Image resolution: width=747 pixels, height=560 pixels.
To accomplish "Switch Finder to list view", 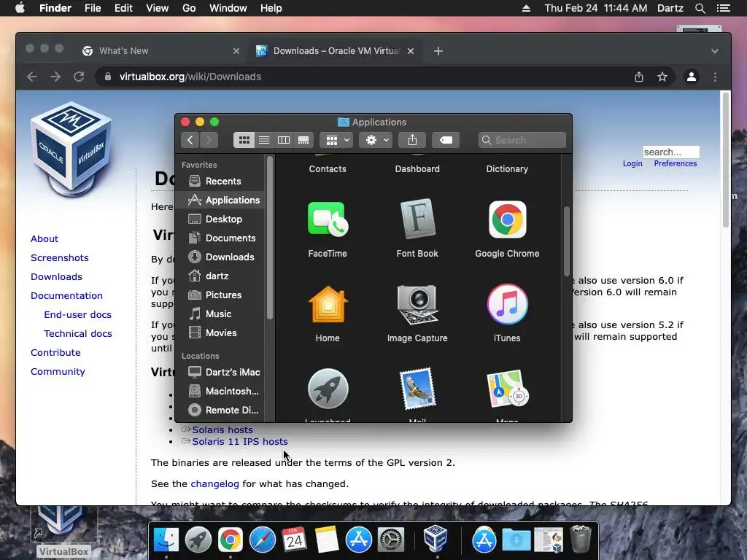I will (x=264, y=140).
